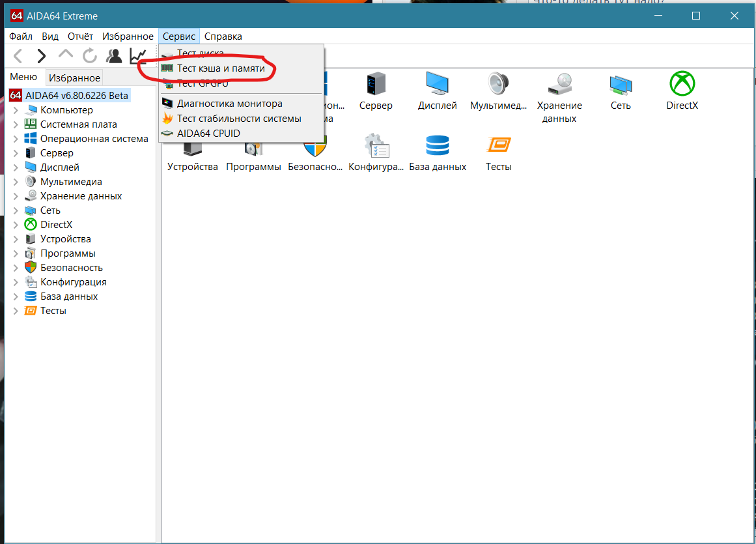
Task: Click the Forward navigation arrow
Action: click(42, 57)
